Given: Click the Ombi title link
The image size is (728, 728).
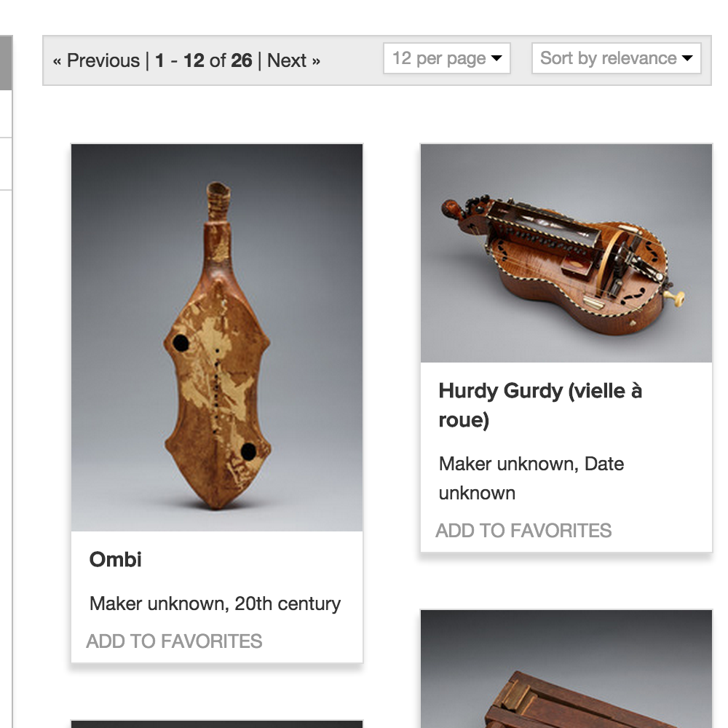Looking at the screenshot, I should point(116,559).
